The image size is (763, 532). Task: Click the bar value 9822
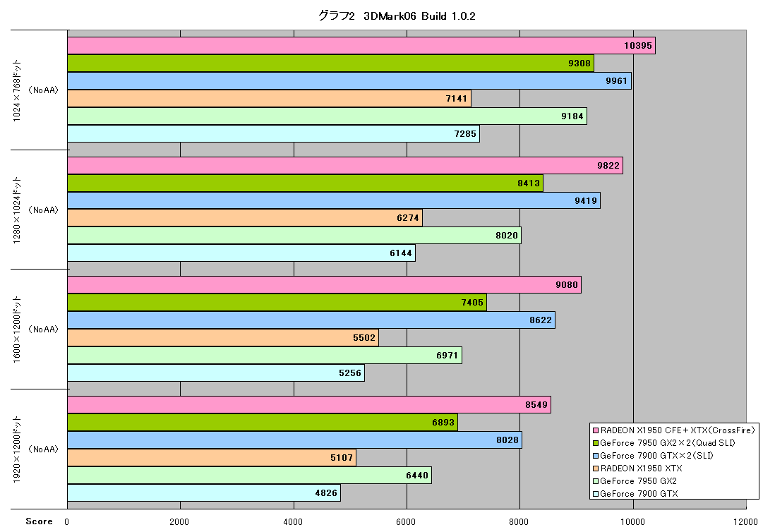click(608, 165)
